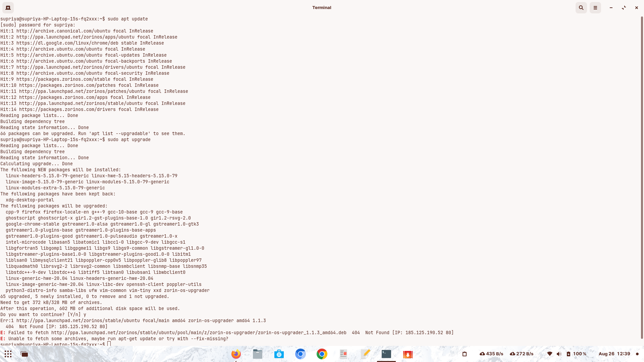This screenshot has width=644, height=362.
Task: Click the 'google-chrome-stable' package name
Action: click(x=33, y=224)
